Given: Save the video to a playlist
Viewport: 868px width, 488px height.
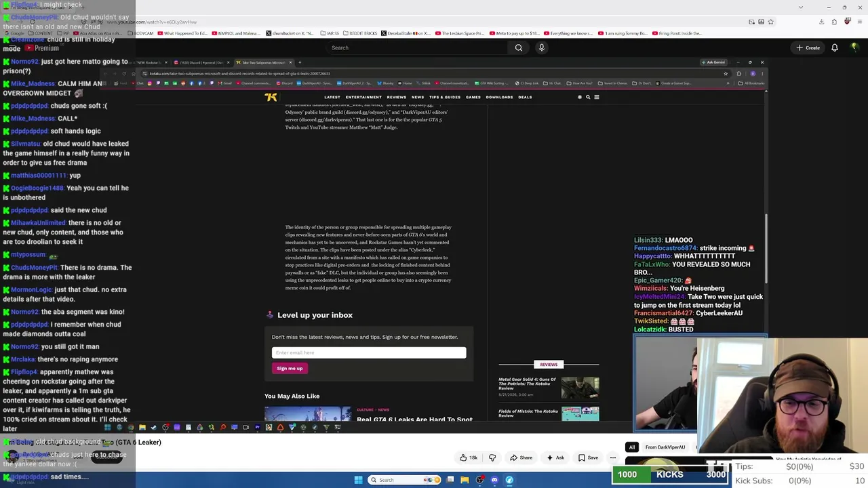Looking at the screenshot, I should click(588, 457).
